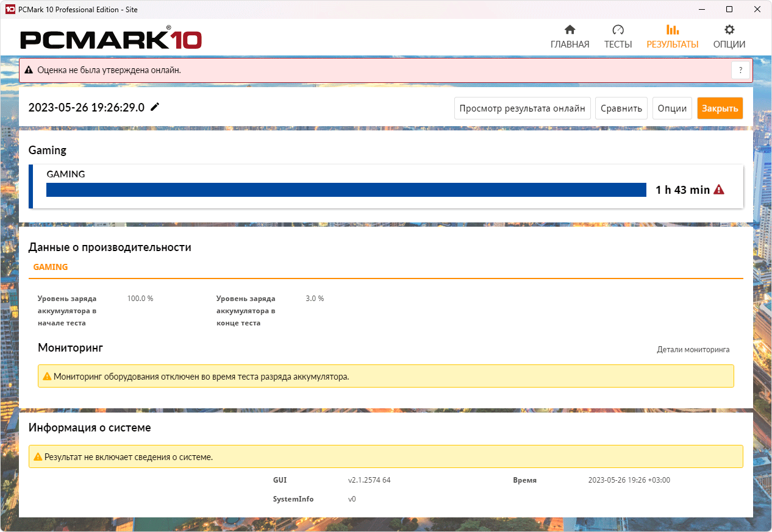Open the result Опции button

(672, 108)
